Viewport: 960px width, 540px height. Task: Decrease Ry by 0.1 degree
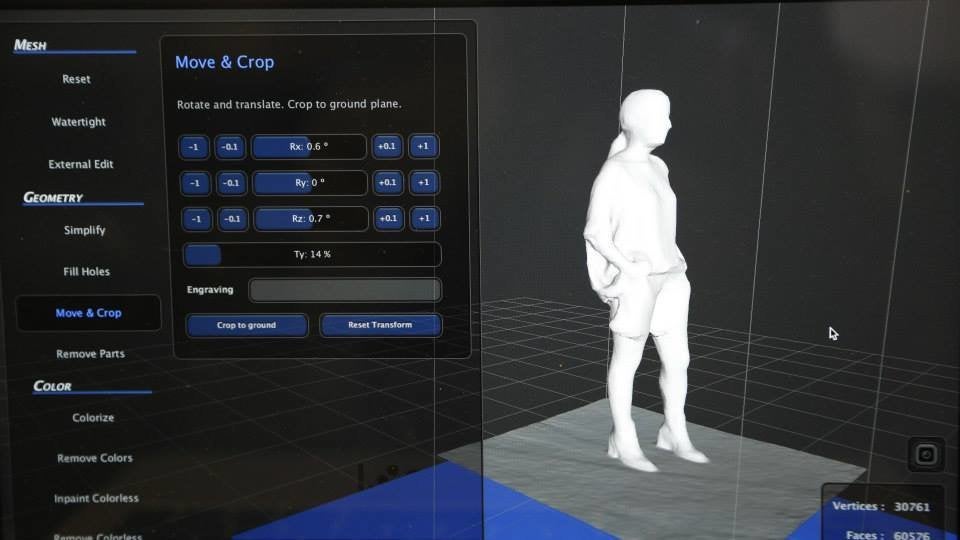tap(231, 183)
